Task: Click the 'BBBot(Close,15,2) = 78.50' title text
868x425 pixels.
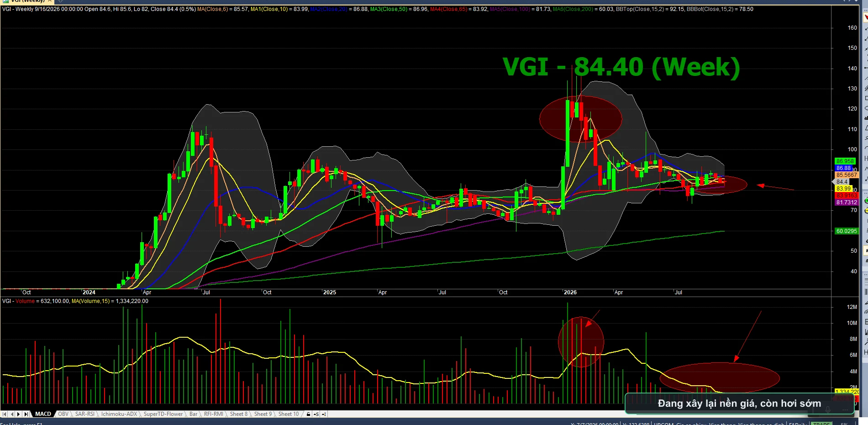Action: click(x=720, y=9)
